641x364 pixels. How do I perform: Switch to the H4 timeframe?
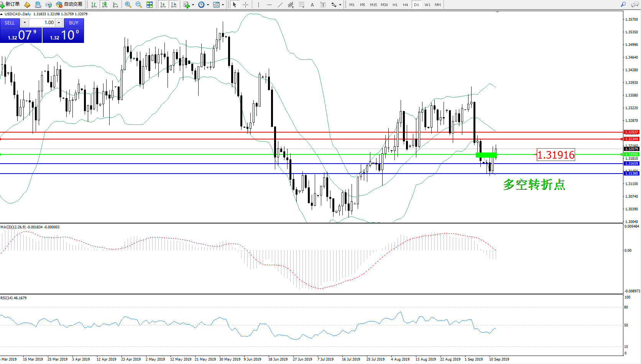(405, 5)
